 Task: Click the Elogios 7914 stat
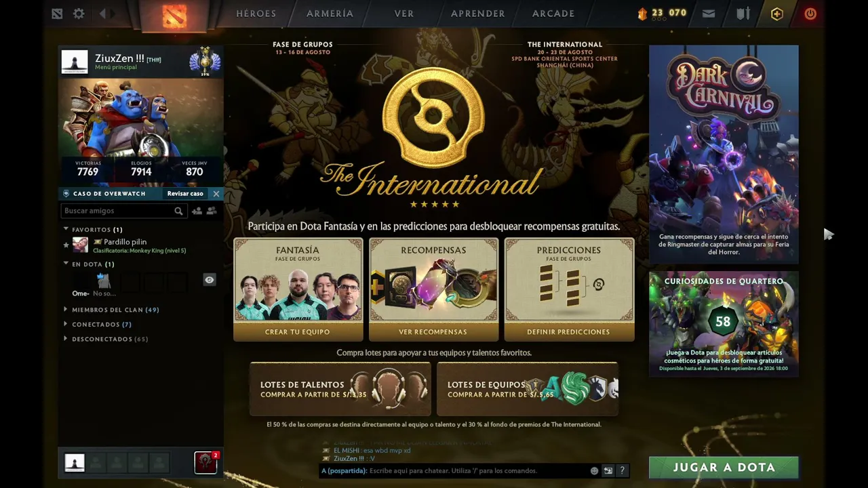pos(141,169)
